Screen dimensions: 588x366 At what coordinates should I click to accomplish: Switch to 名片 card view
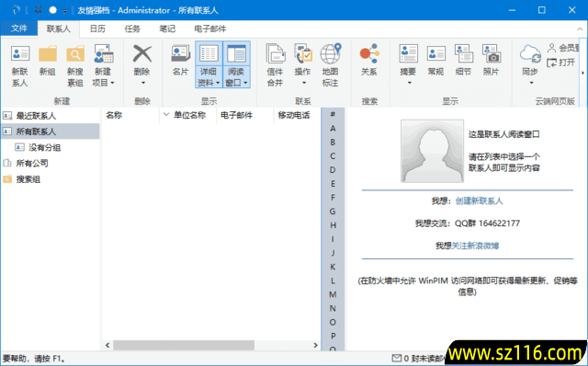pyautogui.click(x=180, y=60)
